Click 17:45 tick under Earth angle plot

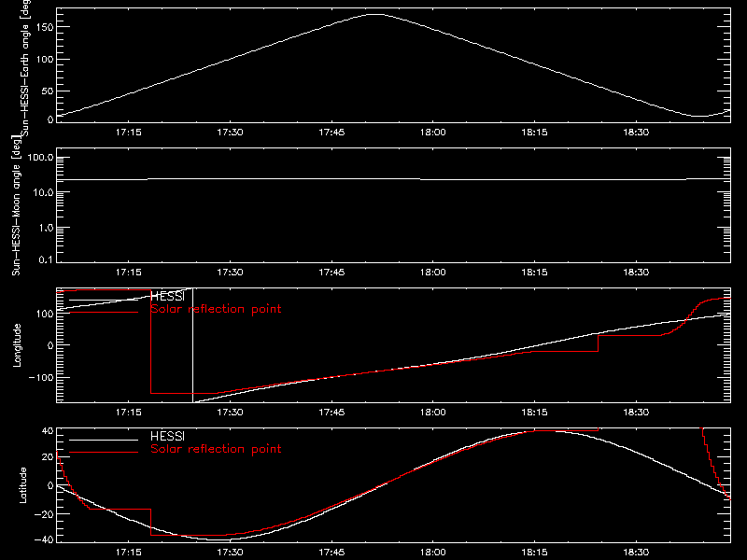point(331,133)
